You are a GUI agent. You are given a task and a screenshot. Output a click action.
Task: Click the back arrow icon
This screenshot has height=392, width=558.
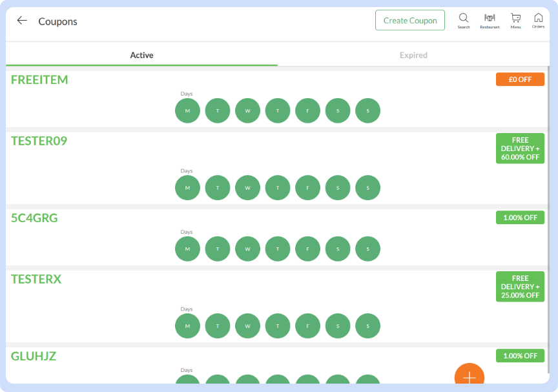coord(22,21)
